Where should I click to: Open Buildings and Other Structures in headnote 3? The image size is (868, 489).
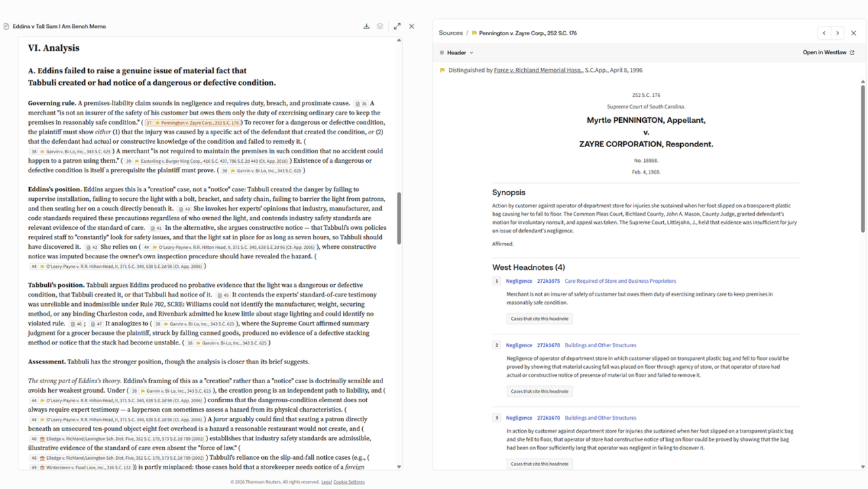pyautogui.click(x=600, y=418)
